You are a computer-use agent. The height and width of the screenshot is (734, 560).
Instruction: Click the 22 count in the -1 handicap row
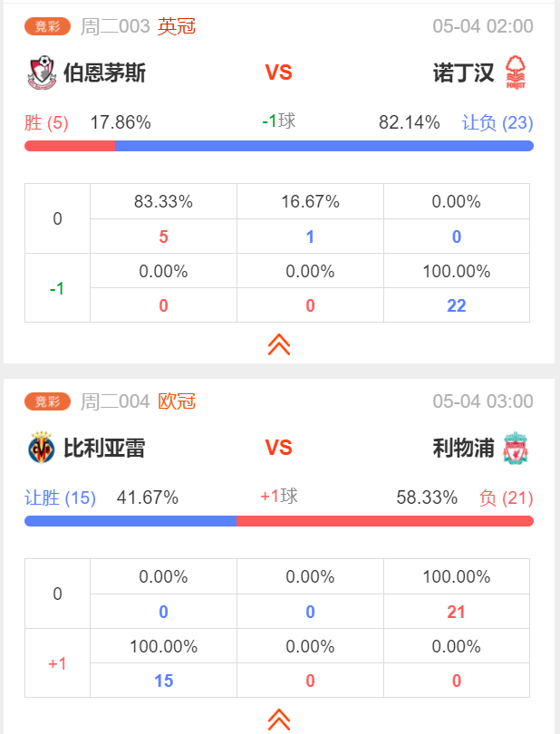click(457, 305)
